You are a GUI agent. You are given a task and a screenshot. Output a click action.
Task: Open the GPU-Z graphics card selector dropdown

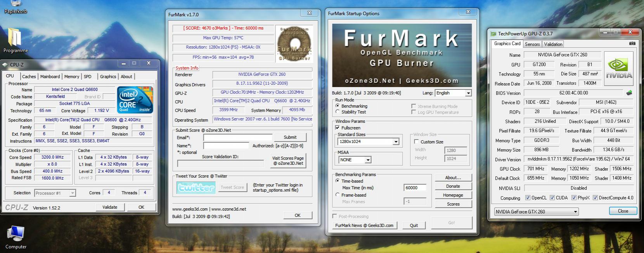click(x=536, y=211)
